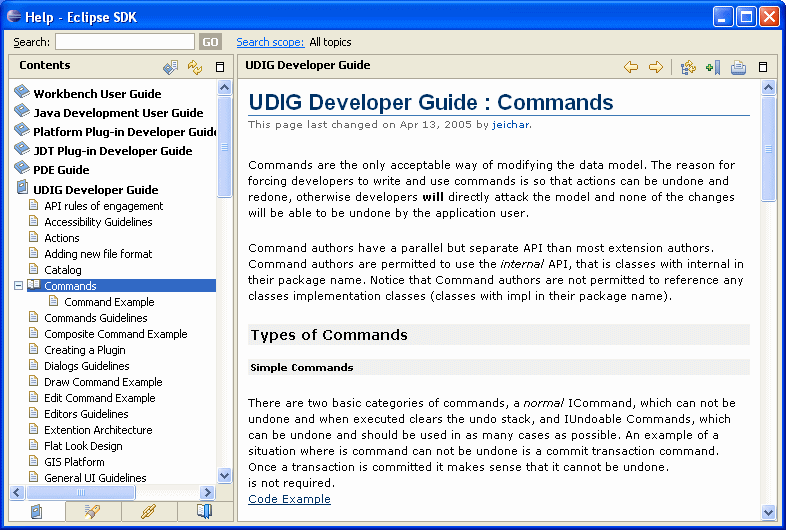Maximize the Contents panel
This screenshot has width=786, height=530.
(x=220, y=67)
